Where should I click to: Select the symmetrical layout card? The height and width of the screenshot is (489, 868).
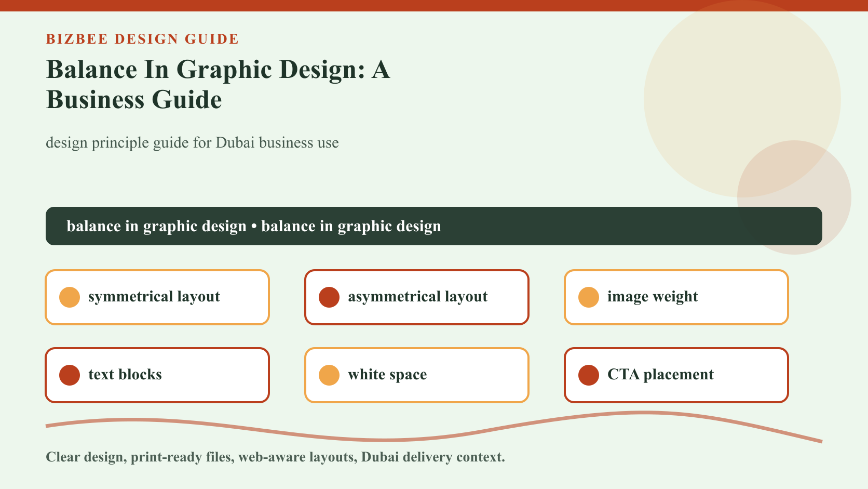point(157,297)
